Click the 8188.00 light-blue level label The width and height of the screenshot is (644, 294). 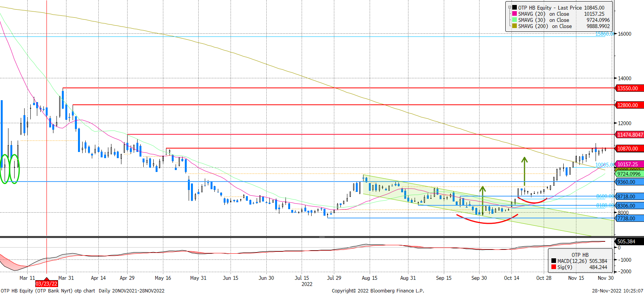tap(605, 205)
